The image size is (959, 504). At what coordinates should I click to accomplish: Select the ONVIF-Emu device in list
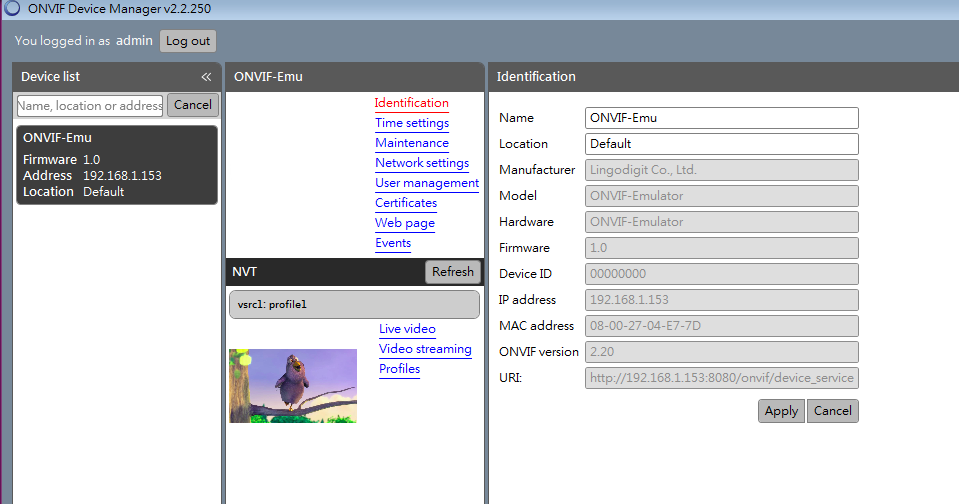[117, 165]
